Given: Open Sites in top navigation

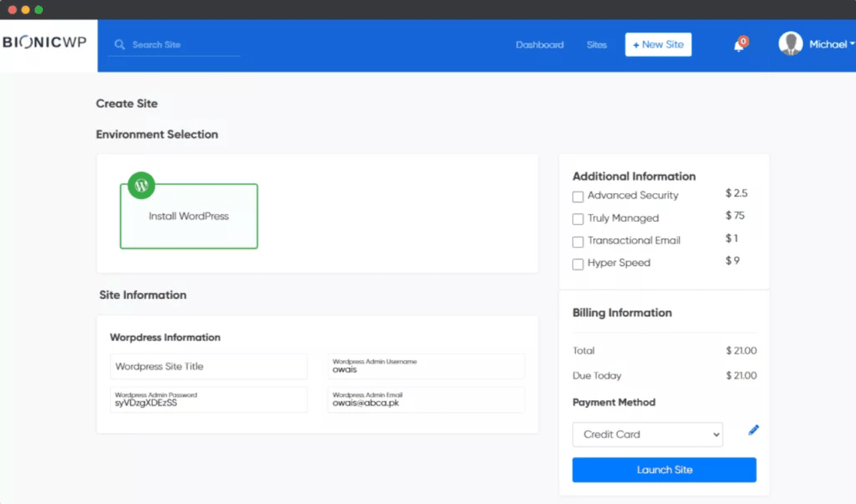Looking at the screenshot, I should point(597,45).
